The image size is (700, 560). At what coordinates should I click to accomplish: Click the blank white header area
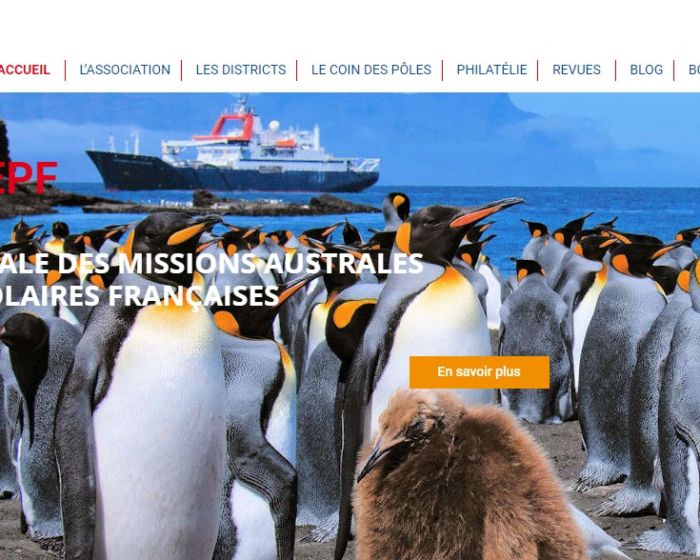(350, 25)
